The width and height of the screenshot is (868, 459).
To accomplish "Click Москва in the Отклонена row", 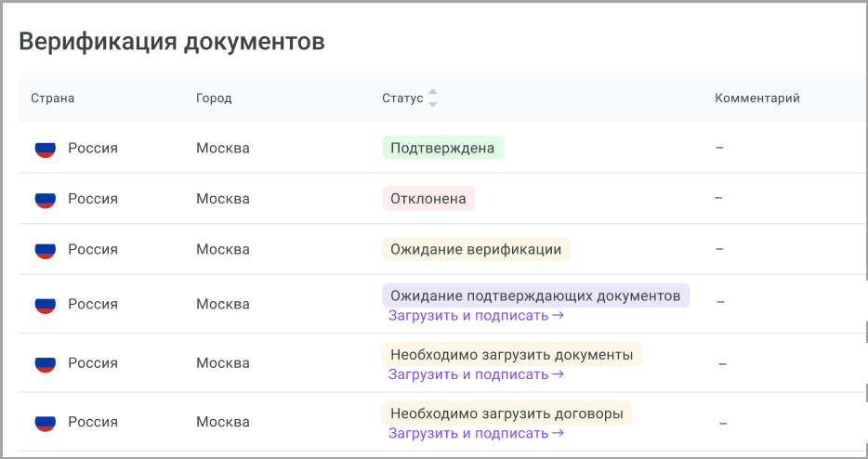I will click(x=223, y=198).
